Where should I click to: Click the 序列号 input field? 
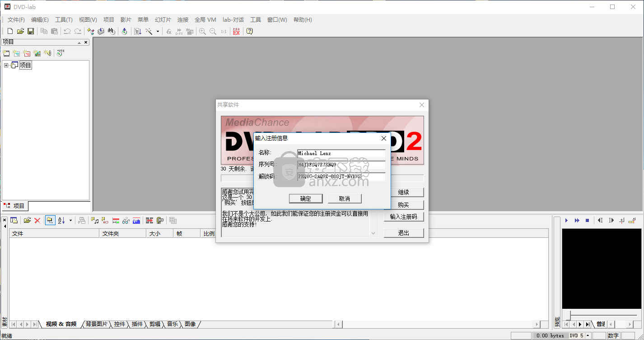tap(341, 165)
